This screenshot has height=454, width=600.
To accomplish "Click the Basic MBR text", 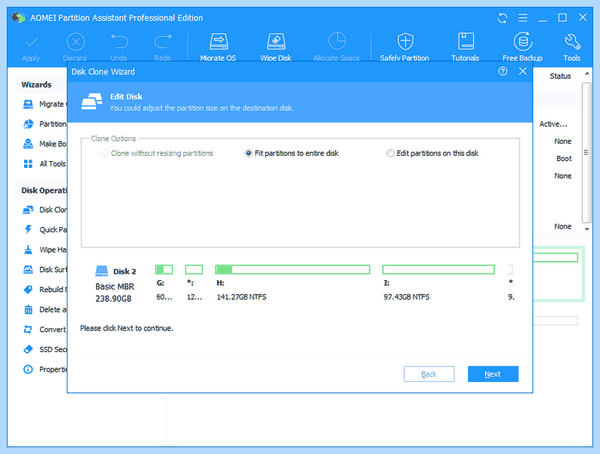I will [x=115, y=286].
